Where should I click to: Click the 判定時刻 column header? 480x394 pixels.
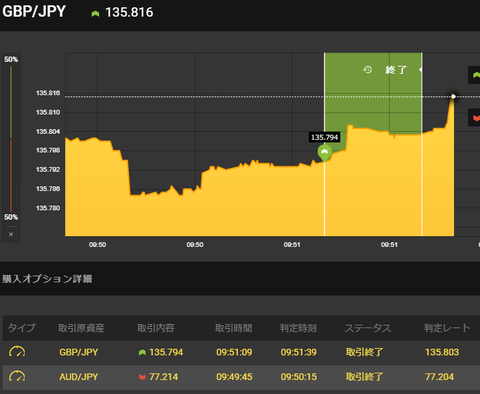[x=298, y=328]
